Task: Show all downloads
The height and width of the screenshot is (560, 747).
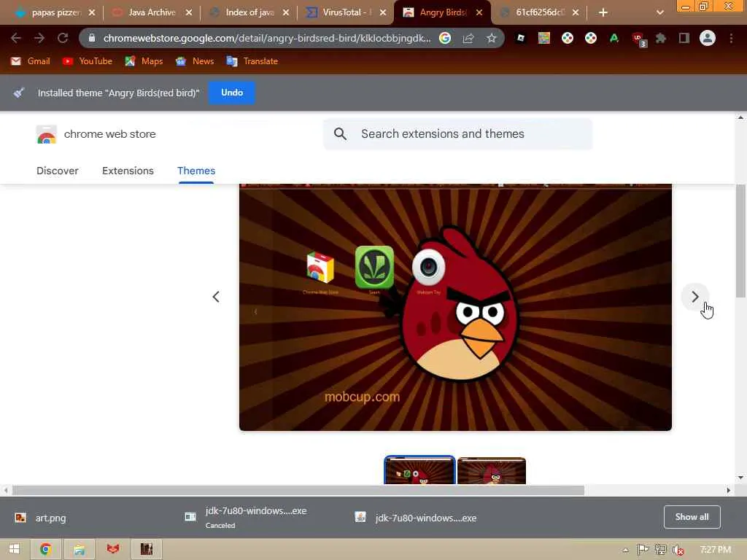Action: (x=692, y=517)
